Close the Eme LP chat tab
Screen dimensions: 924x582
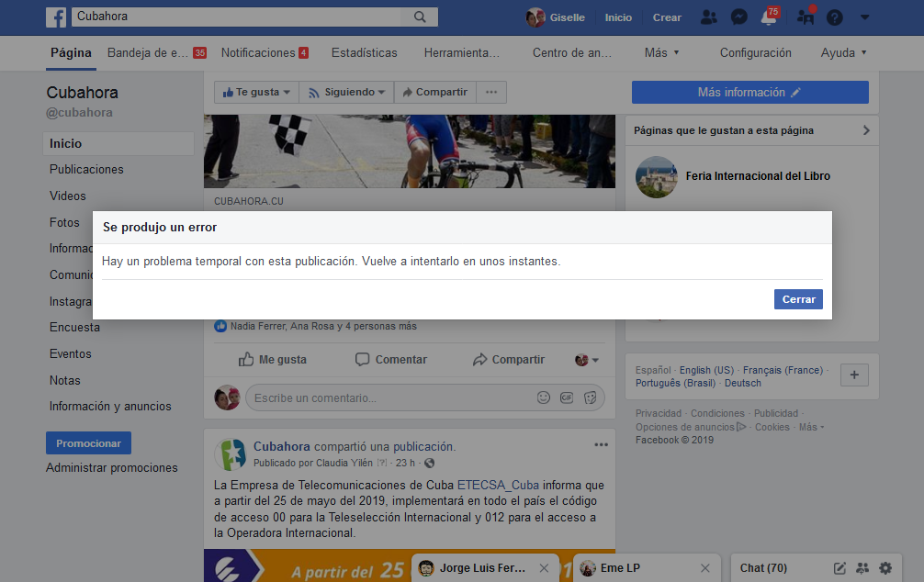(705, 568)
